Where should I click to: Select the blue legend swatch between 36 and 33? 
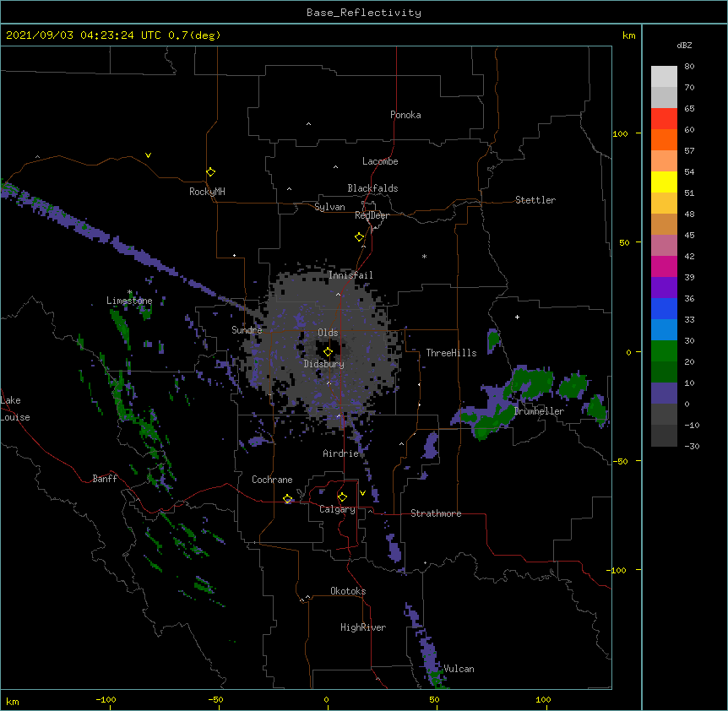(x=664, y=308)
